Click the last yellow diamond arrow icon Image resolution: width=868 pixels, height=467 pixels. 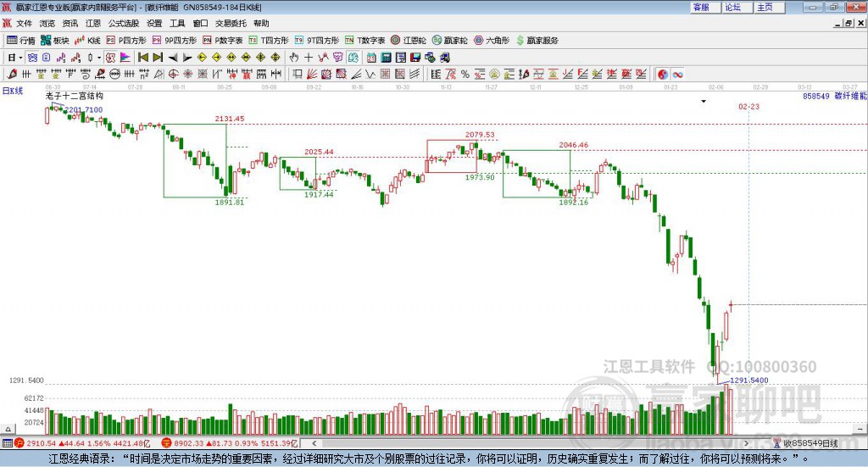[x=275, y=58]
